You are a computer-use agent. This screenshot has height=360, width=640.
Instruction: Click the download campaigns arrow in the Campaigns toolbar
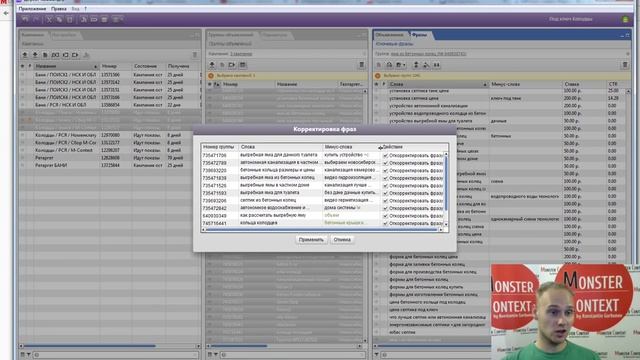pos(25,55)
